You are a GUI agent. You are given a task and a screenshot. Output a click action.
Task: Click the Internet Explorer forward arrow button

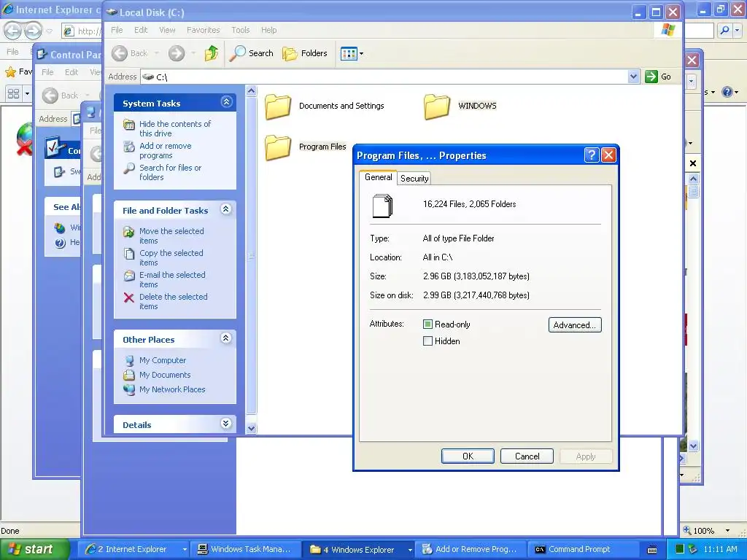pyautogui.click(x=33, y=31)
